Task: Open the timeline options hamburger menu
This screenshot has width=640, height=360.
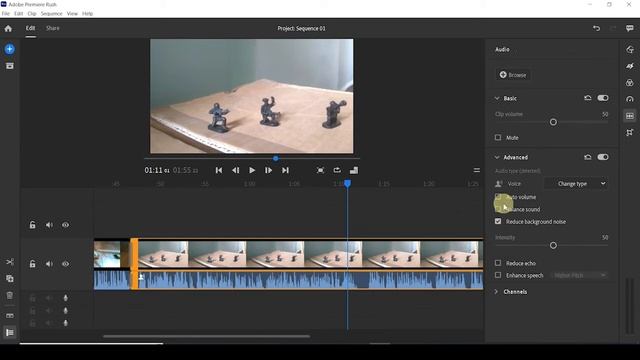Action: 476,170
